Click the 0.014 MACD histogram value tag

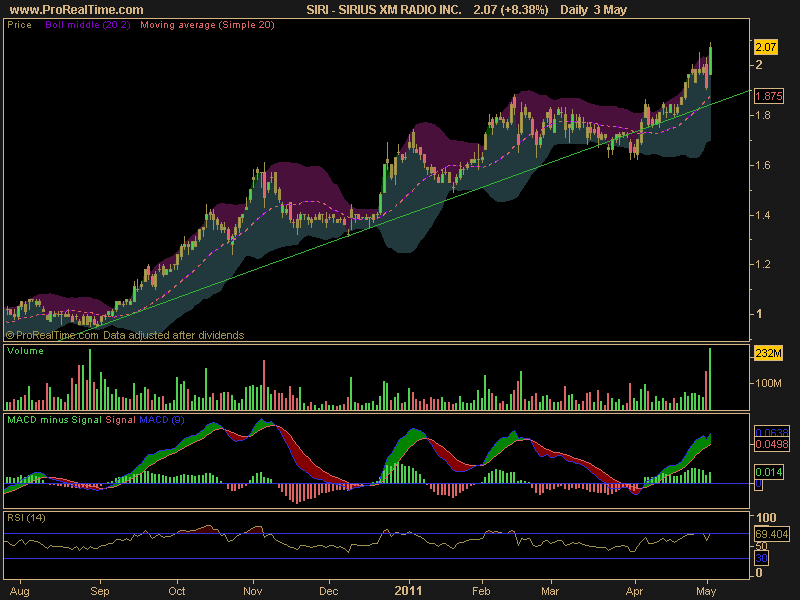[768, 472]
